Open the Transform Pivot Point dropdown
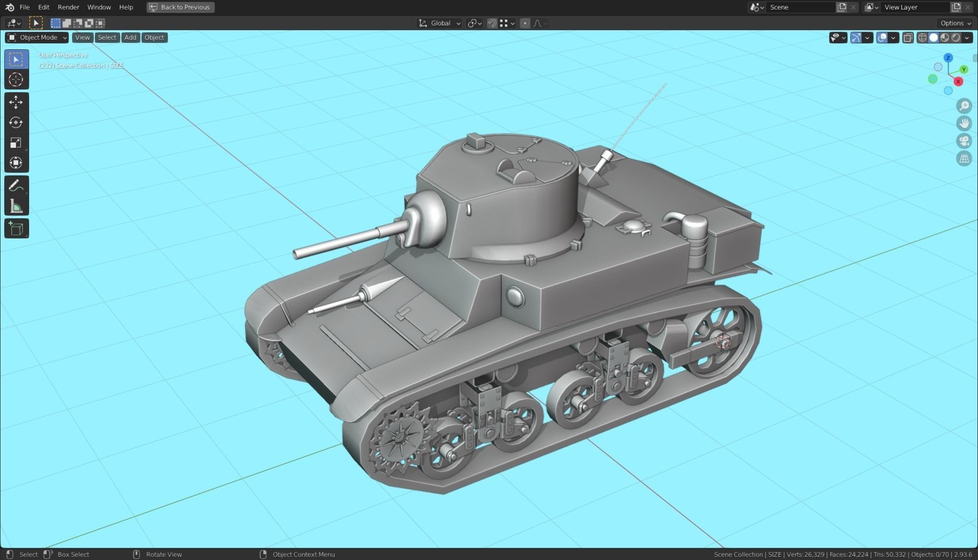The image size is (978, 560). click(474, 23)
